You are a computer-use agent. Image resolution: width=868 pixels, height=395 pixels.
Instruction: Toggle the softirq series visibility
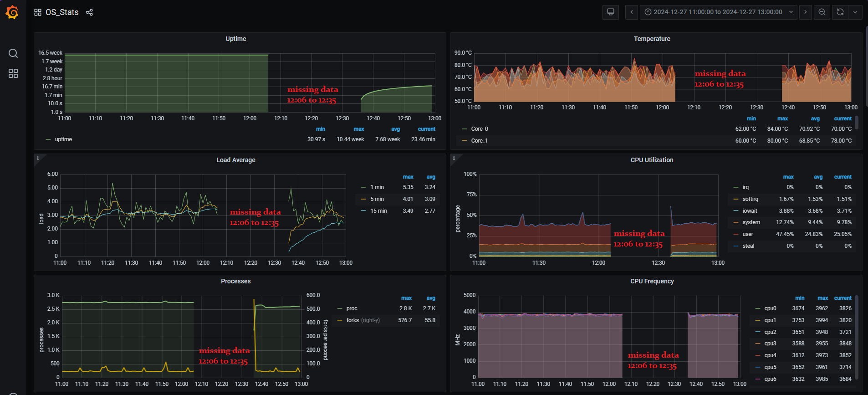pyautogui.click(x=751, y=199)
